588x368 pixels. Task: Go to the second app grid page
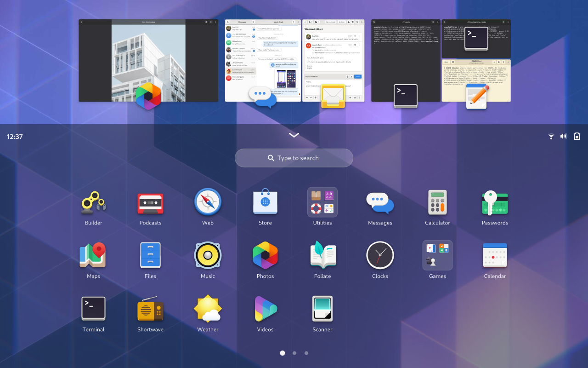point(294,353)
